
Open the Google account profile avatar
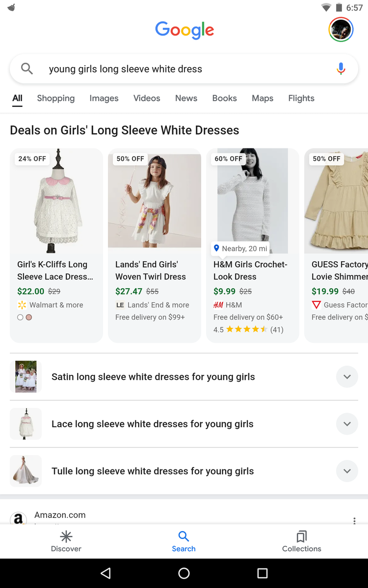(341, 29)
